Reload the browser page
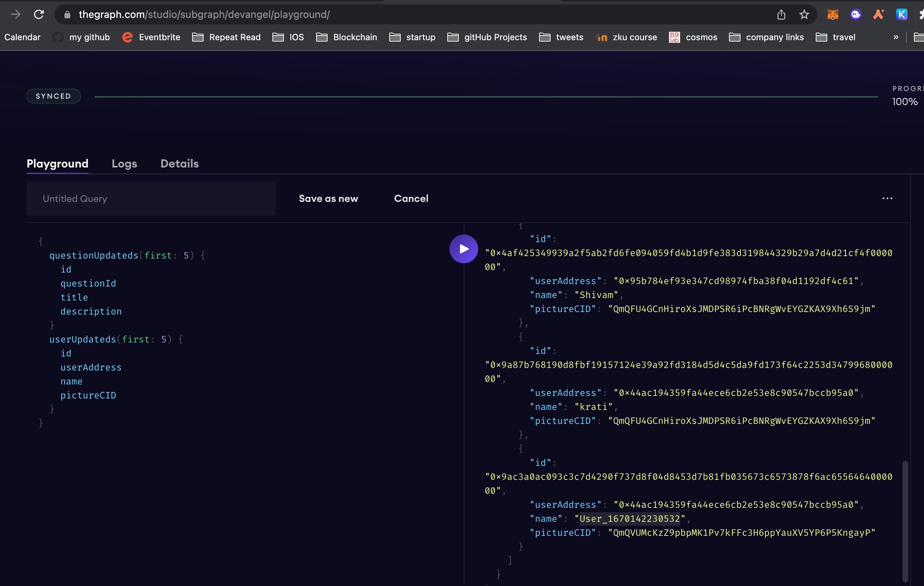The image size is (924, 586). tap(39, 15)
